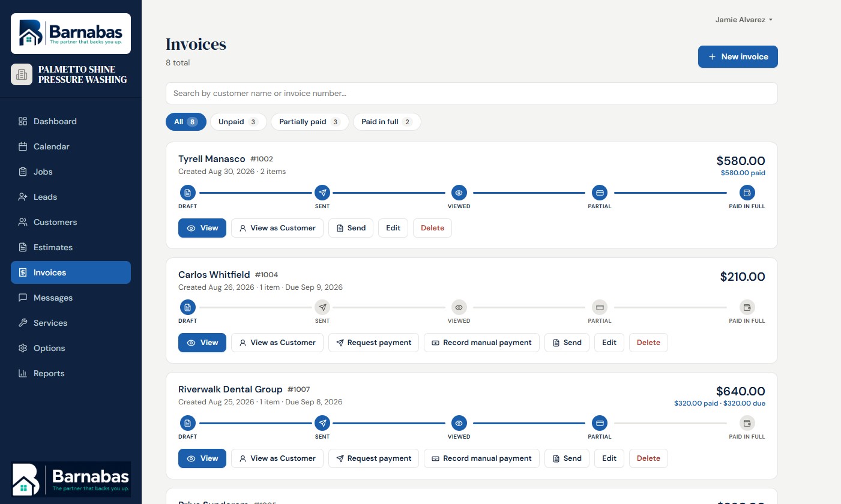Image resolution: width=841 pixels, height=504 pixels.
Task: Click the Options gear icon
Action: [23, 348]
